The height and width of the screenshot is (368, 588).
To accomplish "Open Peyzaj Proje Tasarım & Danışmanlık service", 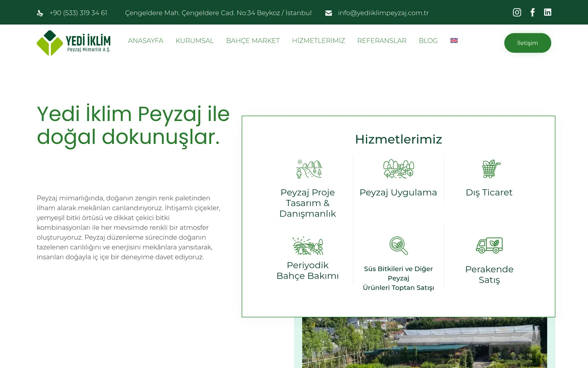I will 308,203.
